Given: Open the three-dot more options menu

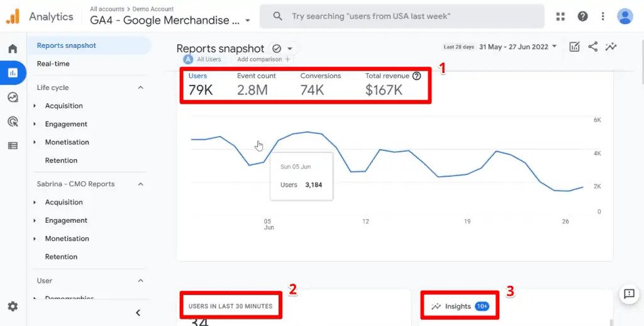Looking at the screenshot, I should [602, 16].
